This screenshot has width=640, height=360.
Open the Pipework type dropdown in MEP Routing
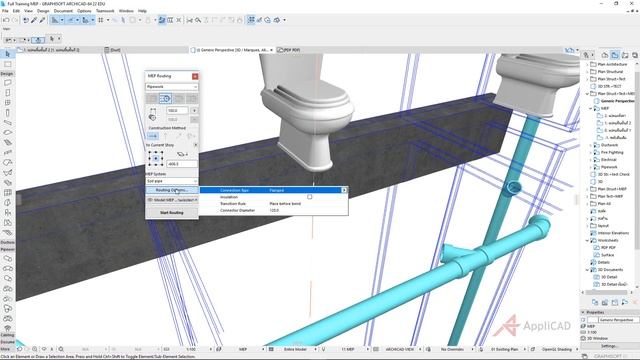pyautogui.click(x=172, y=87)
